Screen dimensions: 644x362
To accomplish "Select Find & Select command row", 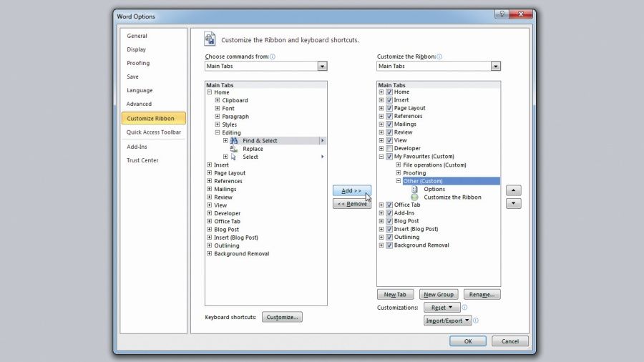I will point(273,141).
